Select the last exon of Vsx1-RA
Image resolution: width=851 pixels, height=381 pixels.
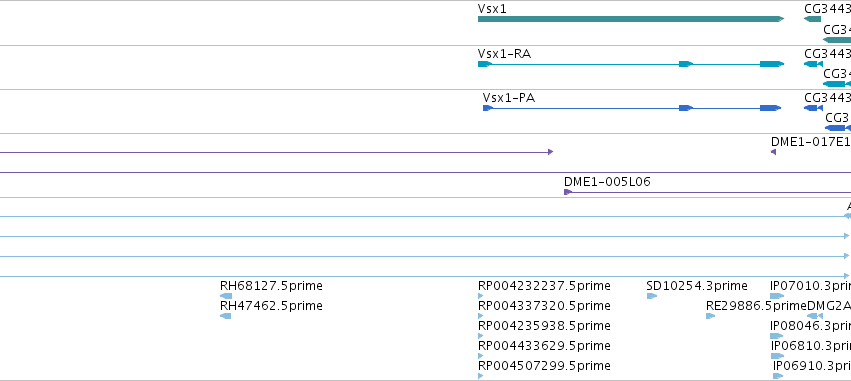(772, 64)
